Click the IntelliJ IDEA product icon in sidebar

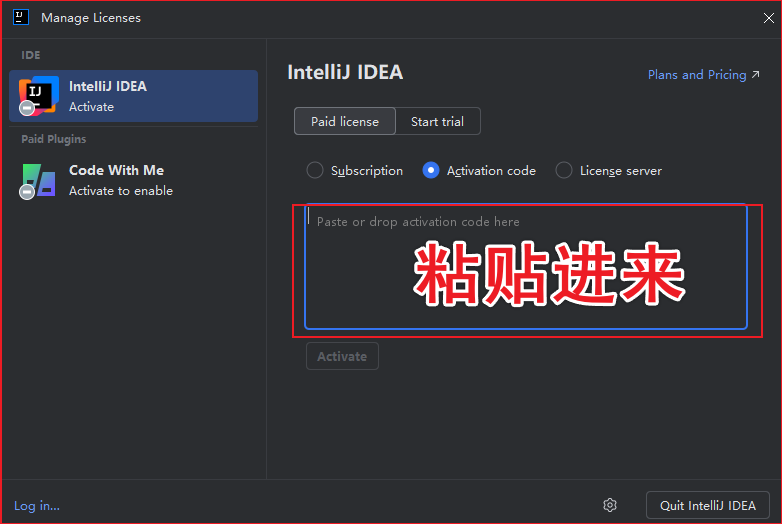(x=38, y=96)
